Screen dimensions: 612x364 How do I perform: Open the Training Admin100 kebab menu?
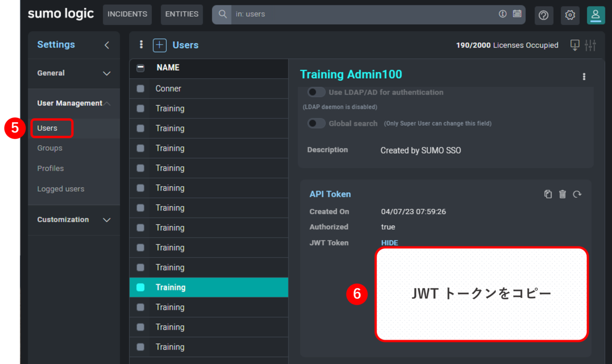click(584, 76)
